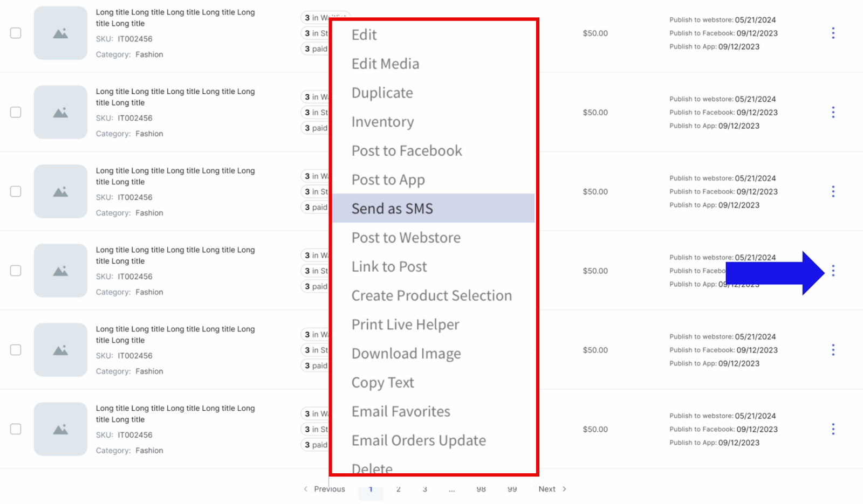The image size is (863, 504).
Task: Select Post to Facebook menu option
Action: pyautogui.click(x=407, y=151)
